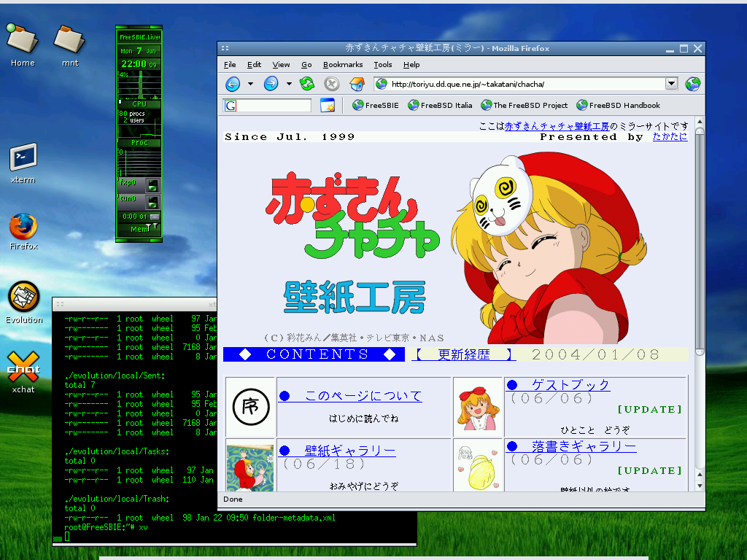The width and height of the screenshot is (747, 560).
Task: Click the globe site icon inside the address bar
Action: coord(381,85)
